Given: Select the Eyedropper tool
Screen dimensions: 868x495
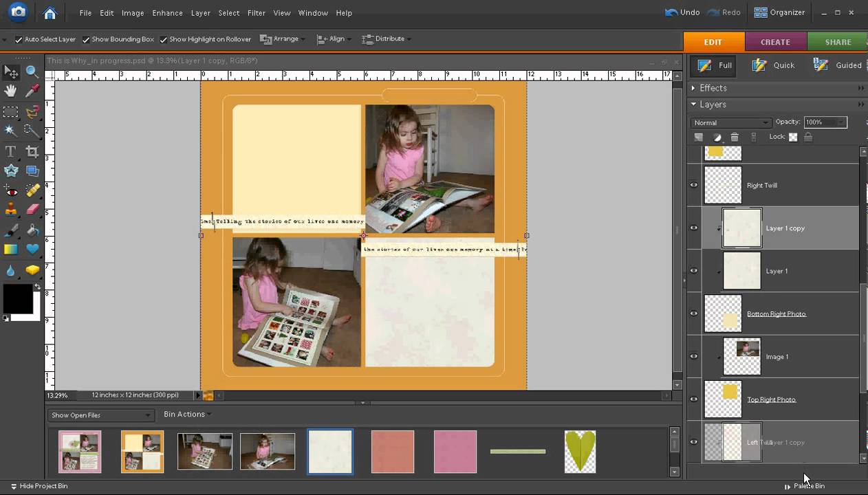Looking at the screenshot, I should [x=32, y=91].
